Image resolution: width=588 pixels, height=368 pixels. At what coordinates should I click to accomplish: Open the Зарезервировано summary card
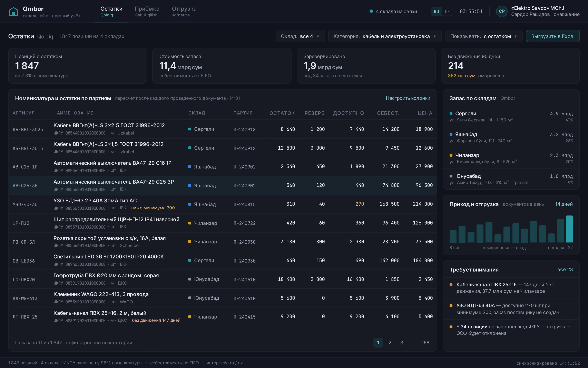[x=366, y=66]
